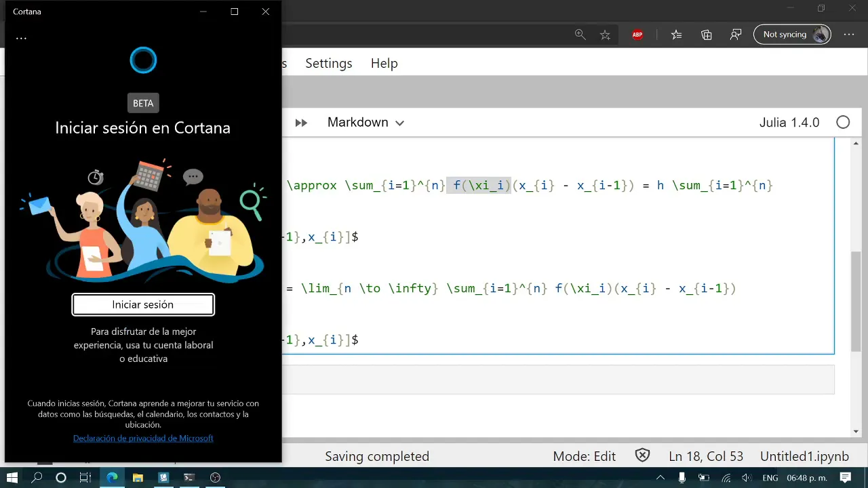Click the feedback person icon in Edge

736,35
